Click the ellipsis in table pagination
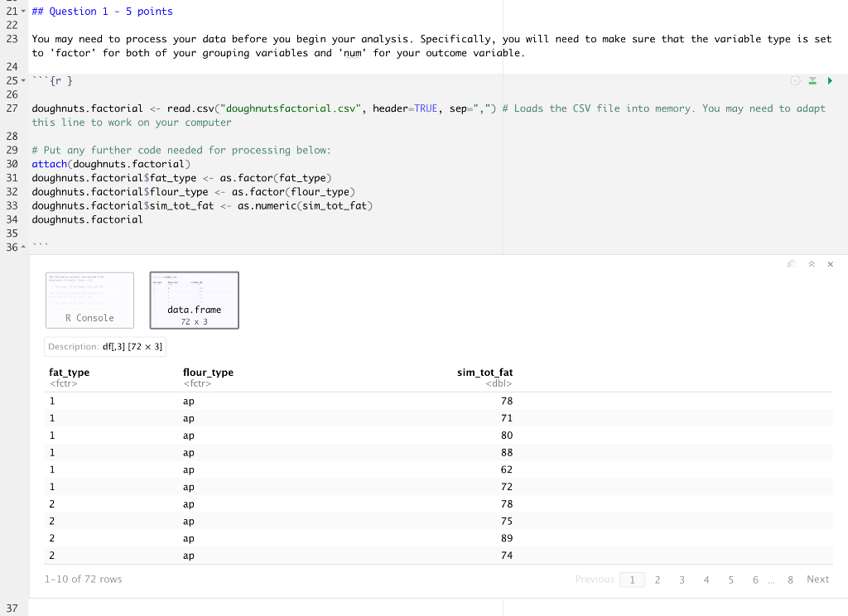Viewport: 848px width, 616px height. (x=771, y=581)
